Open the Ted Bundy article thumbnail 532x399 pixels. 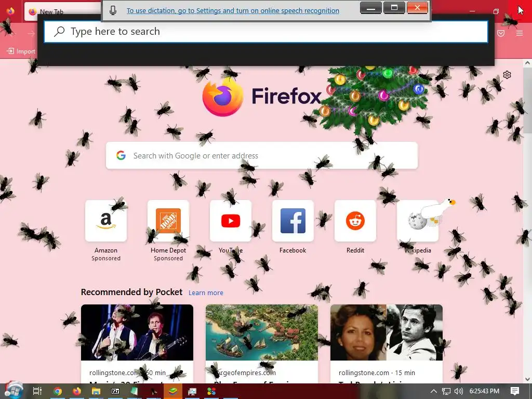click(x=387, y=332)
